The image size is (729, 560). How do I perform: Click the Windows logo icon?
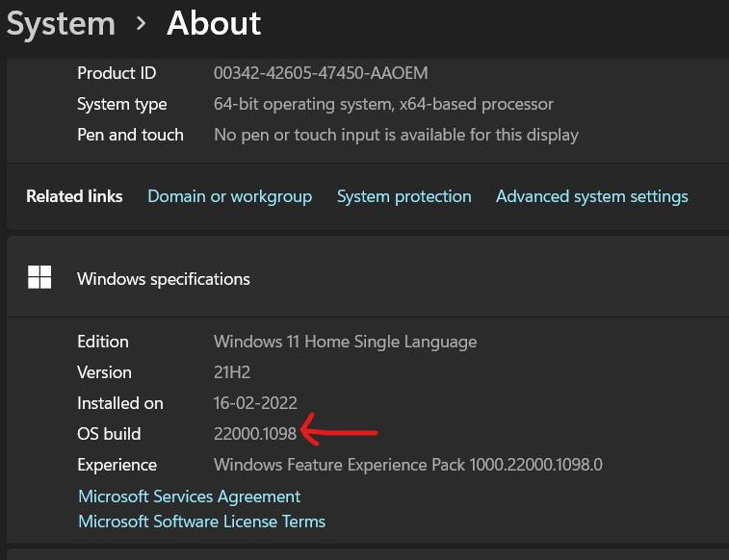tap(39, 278)
